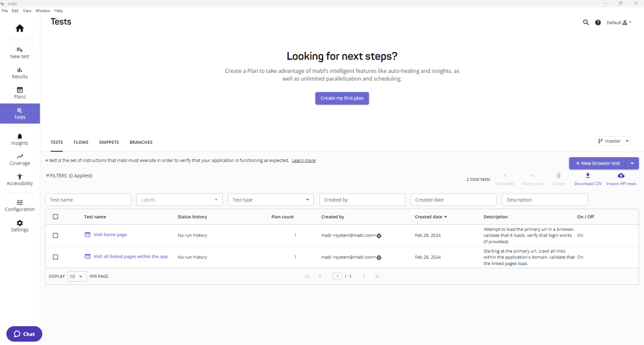The image size is (644, 345).
Task: Click the Create my first plan button
Action: (x=342, y=98)
